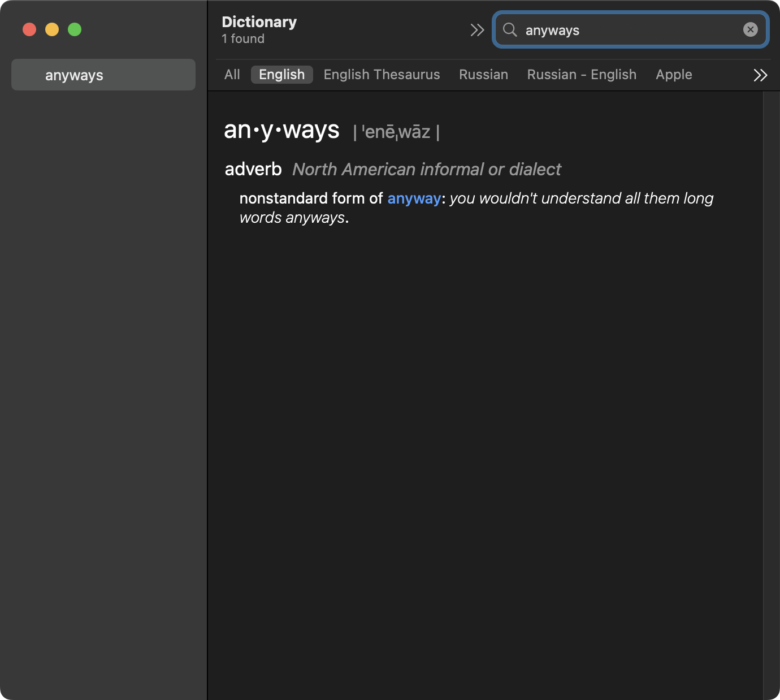Click into the search text field
This screenshot has width=780, height=700.
click(x=627, y=30)
